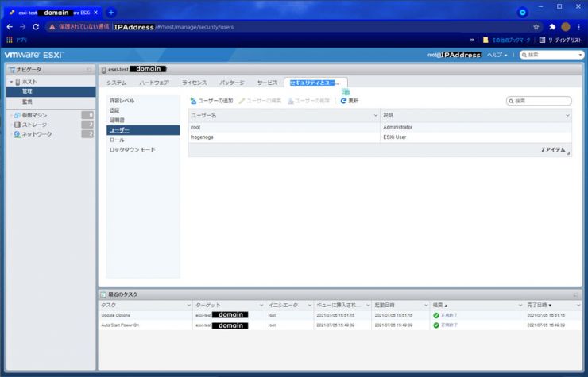The width and height of the screenshot is (588, 377).
Task: Select the Update Options task
Action: click(x=340, y=316)
